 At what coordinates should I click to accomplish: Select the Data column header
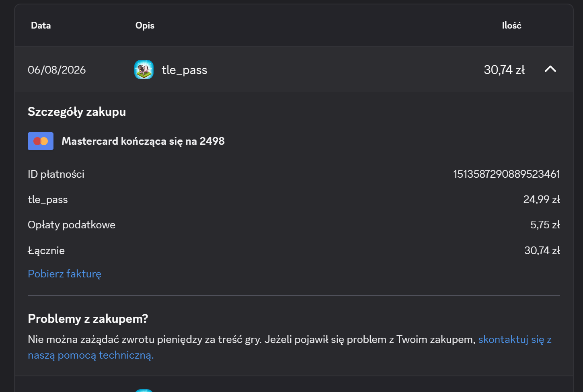point(41,25)
